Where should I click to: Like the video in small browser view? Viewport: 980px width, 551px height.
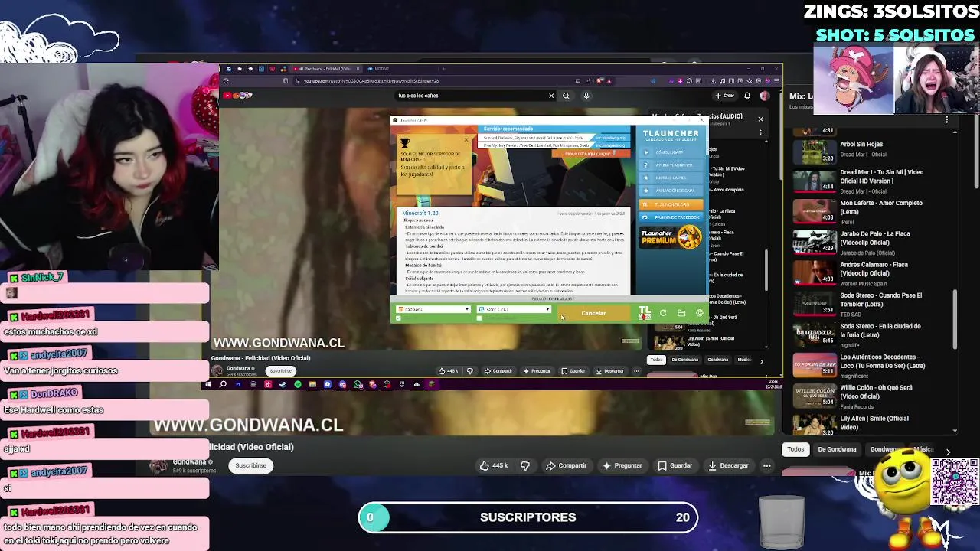point(449,371)
